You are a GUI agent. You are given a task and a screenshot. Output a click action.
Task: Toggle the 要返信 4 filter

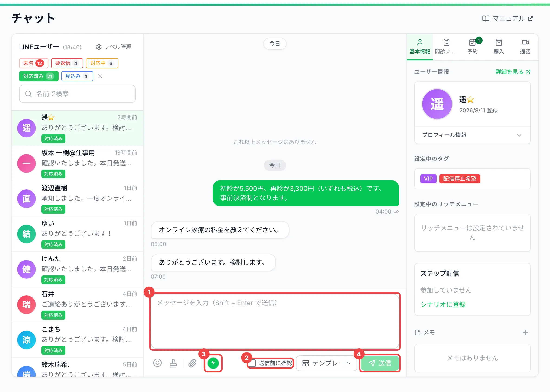point(67,63)
